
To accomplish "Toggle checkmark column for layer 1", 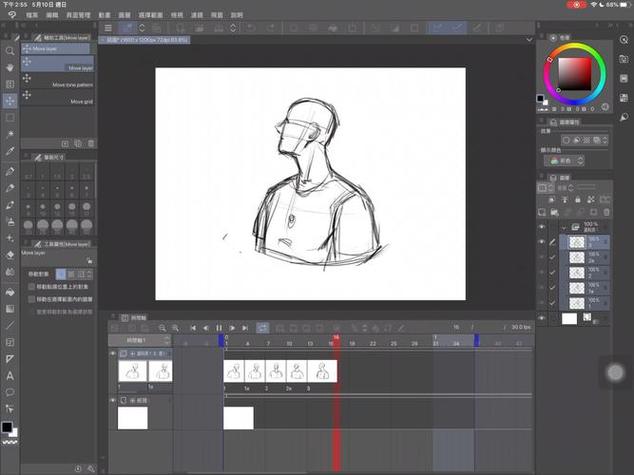I will (x=552, y=303).
